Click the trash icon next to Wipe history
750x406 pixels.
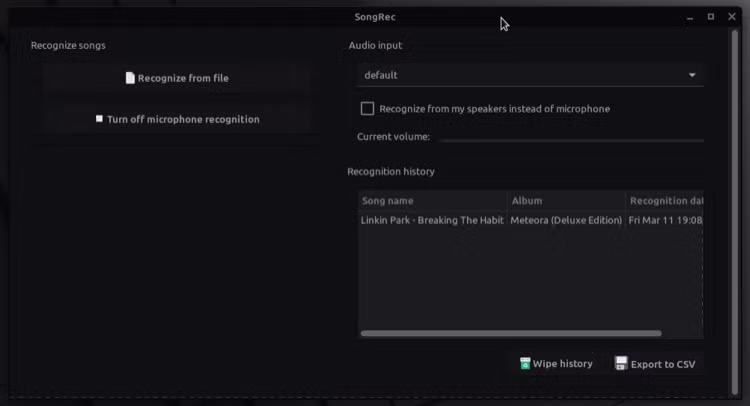pyautogui.click(x=525, y=363)
